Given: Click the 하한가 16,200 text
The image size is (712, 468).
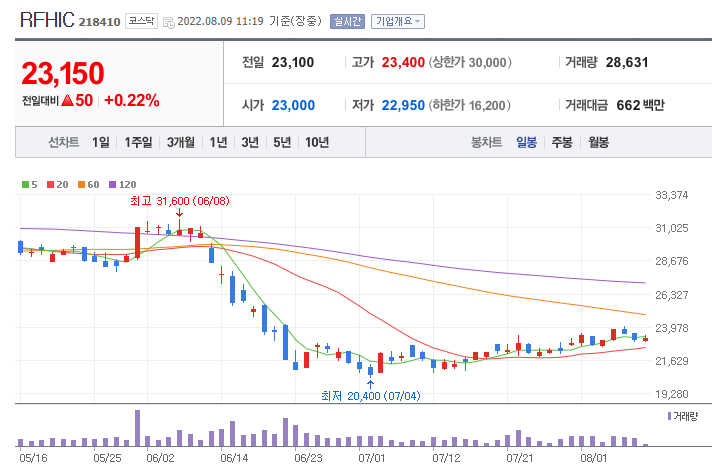Looking at the screenshot, I should pyautogui.click(x=470, y=105).
